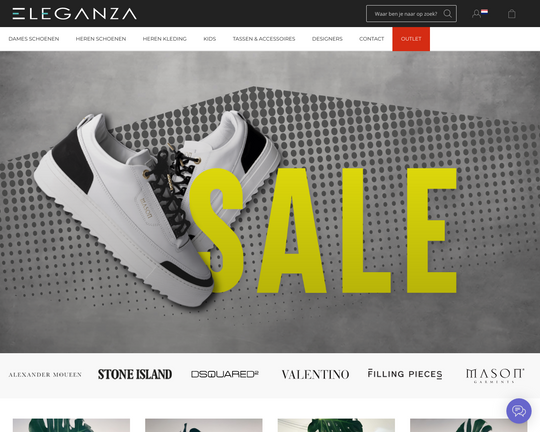
Task: Expand the Tassen & Accessoires menu
Action: tap(264, 39)
